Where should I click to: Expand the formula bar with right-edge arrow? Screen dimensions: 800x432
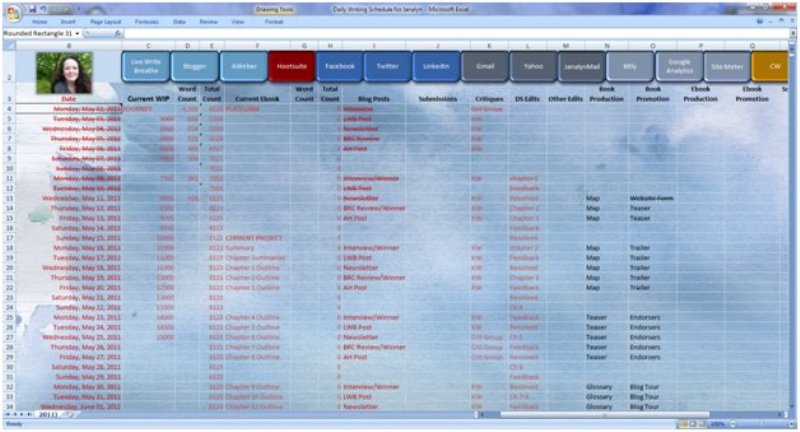(x=793, y=34)
